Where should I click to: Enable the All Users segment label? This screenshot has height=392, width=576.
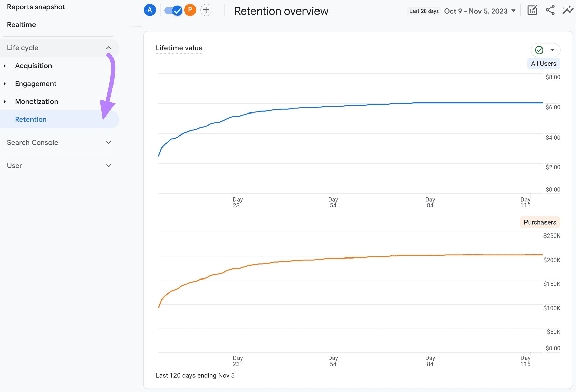click(543, 63)
